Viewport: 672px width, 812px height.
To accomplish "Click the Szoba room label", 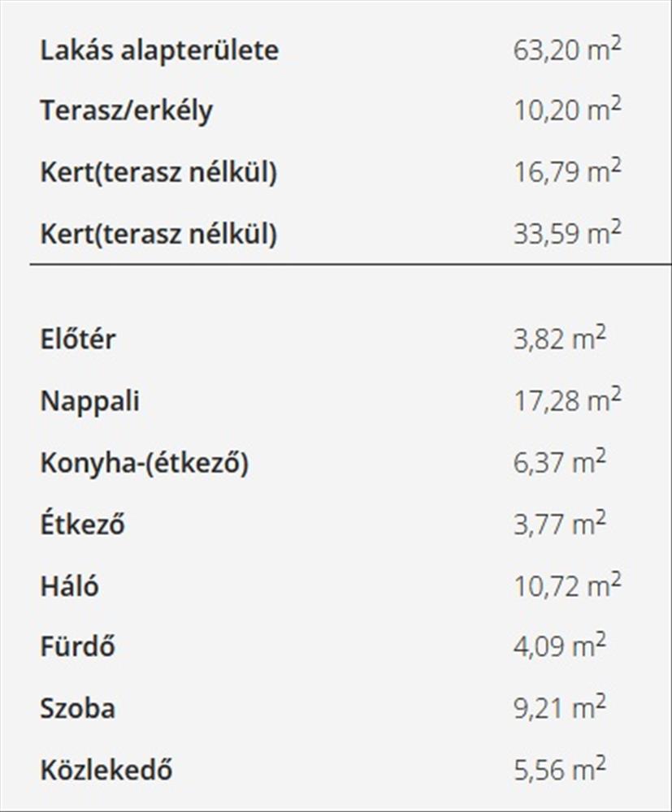I will [x=77, y=709].
